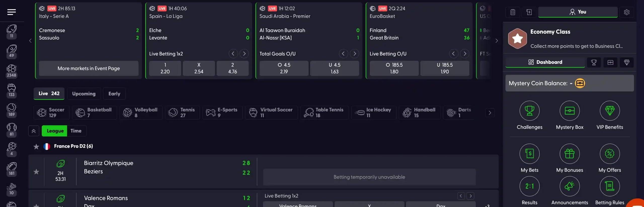Image resolution: width=644 pixels, height=207 pixels.
Task: Open My Bonuses gift icon
Action: 569,154
